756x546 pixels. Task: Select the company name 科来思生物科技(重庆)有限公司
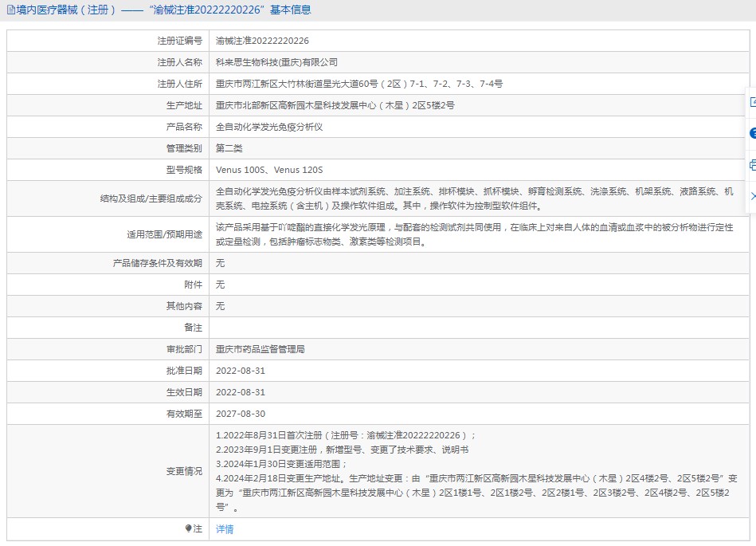click(276, 62)
